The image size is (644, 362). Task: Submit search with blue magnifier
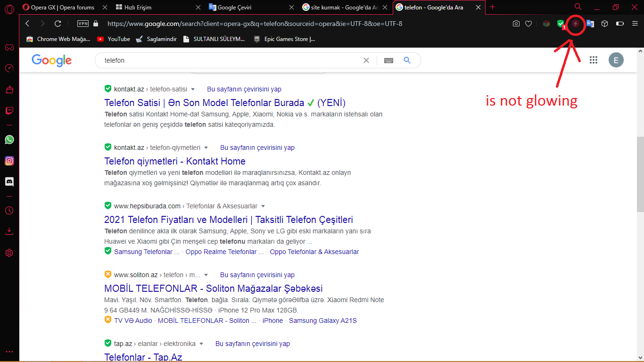407,60
